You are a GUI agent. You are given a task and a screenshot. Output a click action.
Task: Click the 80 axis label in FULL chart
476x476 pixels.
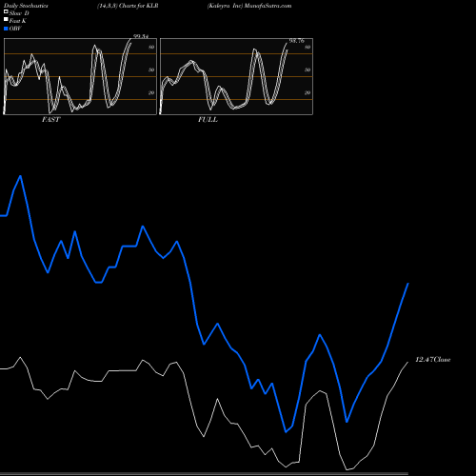click(307, 47)
